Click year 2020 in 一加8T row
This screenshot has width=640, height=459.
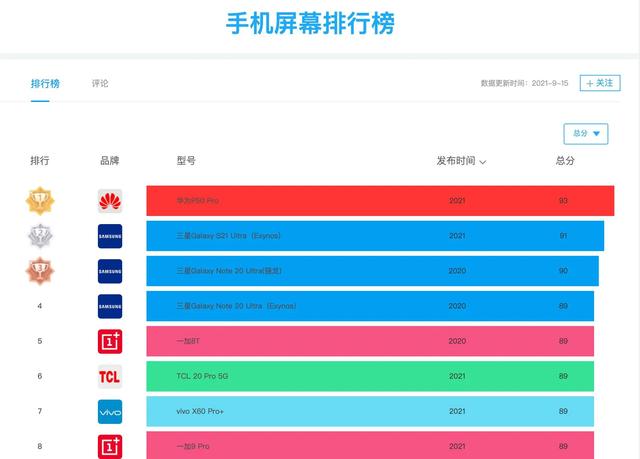pos(457,341)
